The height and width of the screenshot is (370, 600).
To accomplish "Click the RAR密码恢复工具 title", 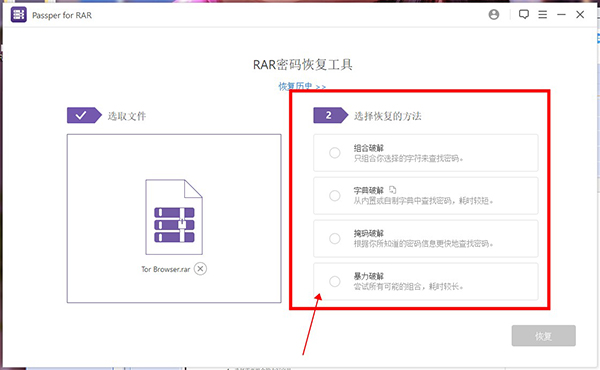I will pyautogui.click(x=303, y=65).
